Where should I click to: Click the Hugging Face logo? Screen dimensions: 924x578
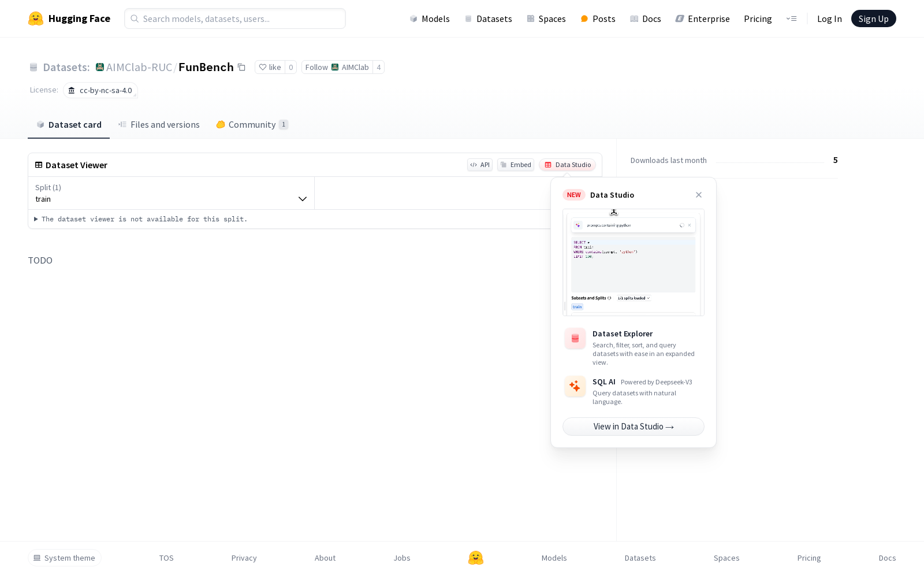69,18
